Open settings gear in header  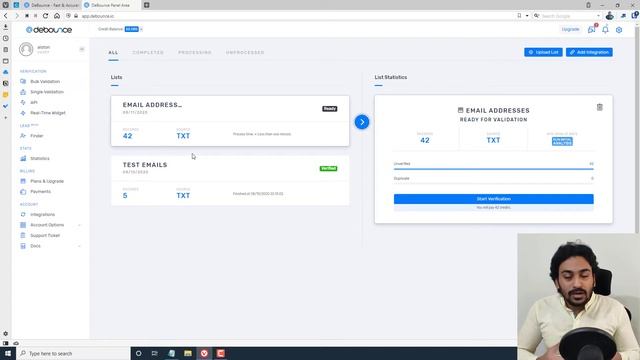click(x=619, y=30)
